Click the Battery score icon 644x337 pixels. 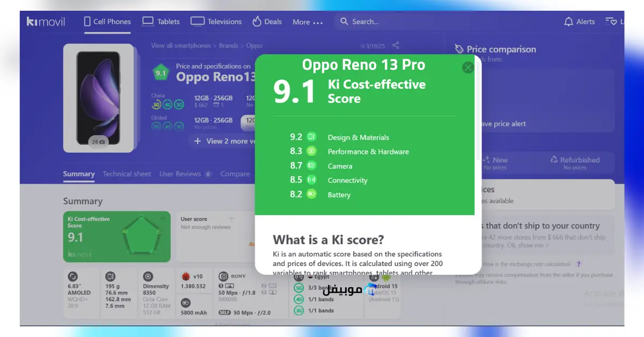(311, 194)
